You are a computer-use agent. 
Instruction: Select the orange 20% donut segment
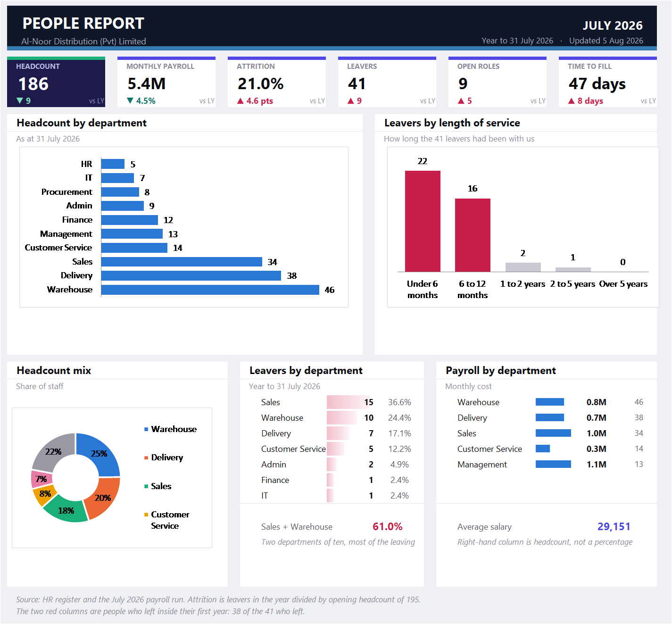(x=104, y=498)
